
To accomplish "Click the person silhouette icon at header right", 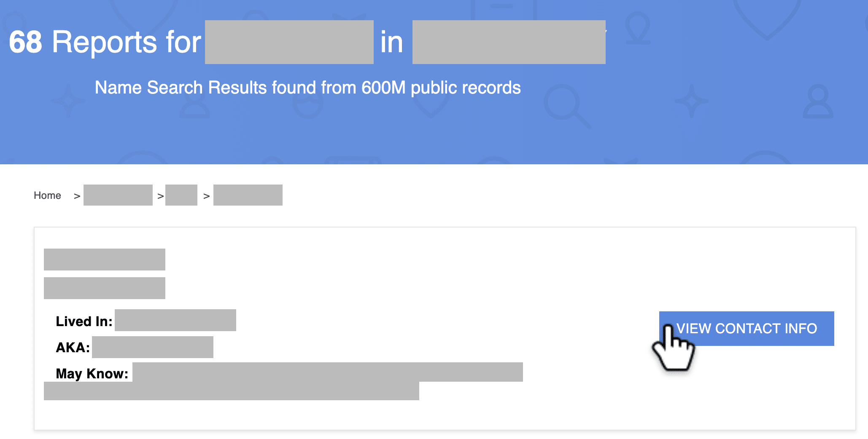I will pyautogui.click(x=818, y=102).
